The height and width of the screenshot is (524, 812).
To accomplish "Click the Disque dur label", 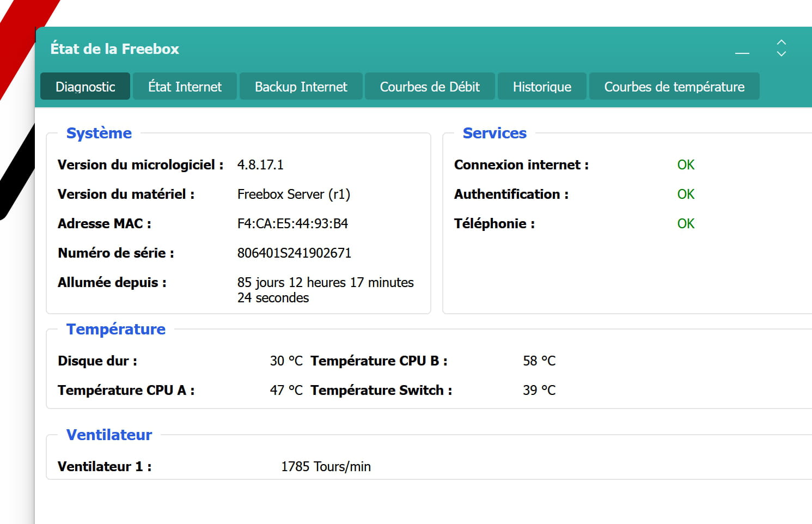I will pos(97,361).
